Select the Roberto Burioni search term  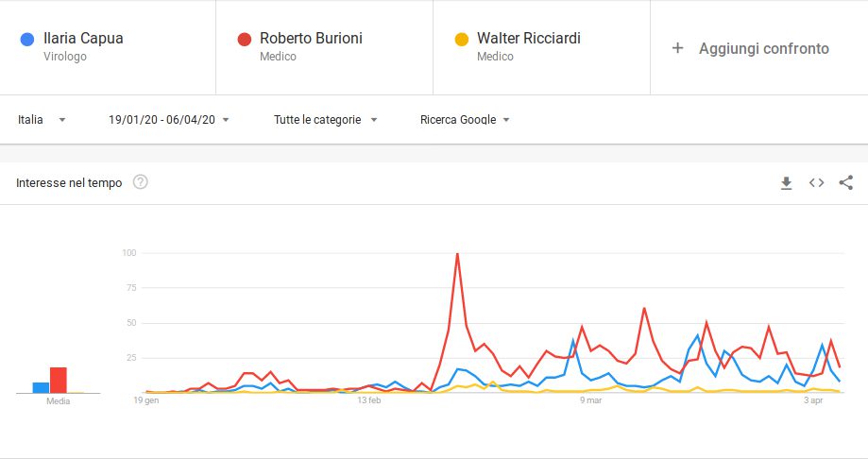pos(311,39)
